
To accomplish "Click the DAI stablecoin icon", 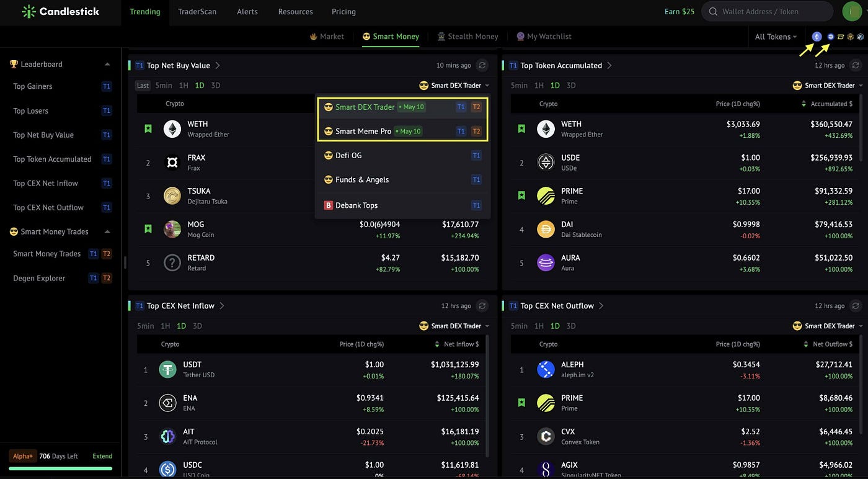I will [546, 230].
